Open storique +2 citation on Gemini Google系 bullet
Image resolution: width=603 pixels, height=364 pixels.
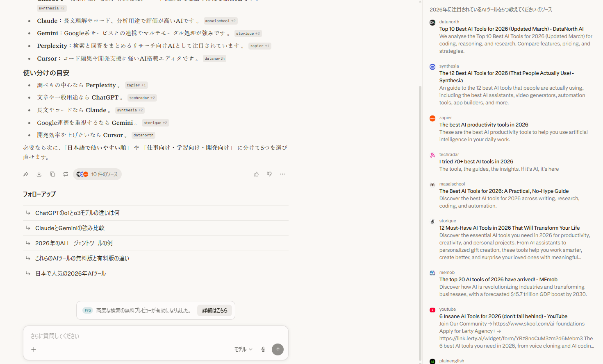pyautogui.click(x=248, y=34)
